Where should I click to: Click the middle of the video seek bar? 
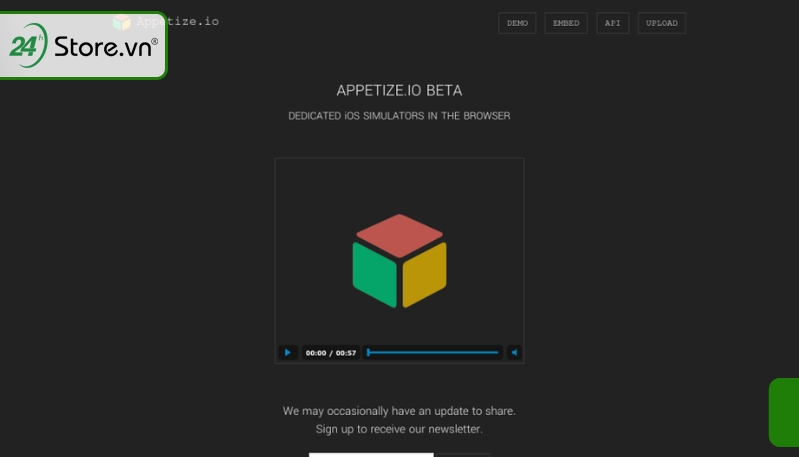click(x=433, y=353)
